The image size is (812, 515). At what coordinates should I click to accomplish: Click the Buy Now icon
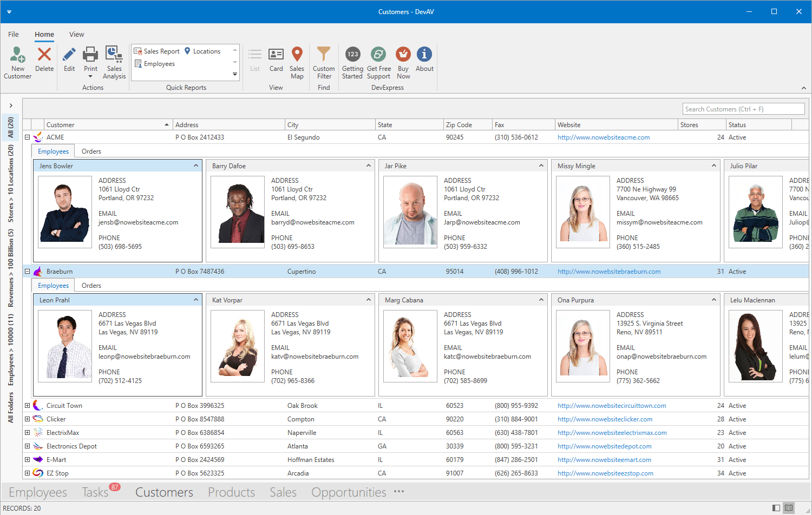tap(403, 55)
